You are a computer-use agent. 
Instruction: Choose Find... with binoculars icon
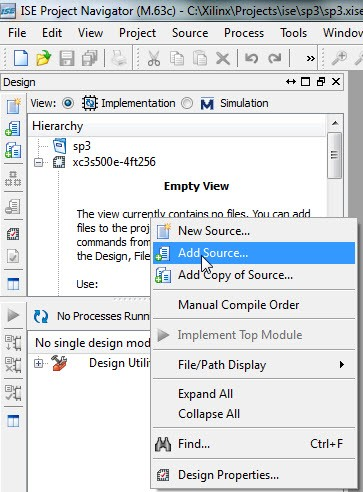(254, 444)
